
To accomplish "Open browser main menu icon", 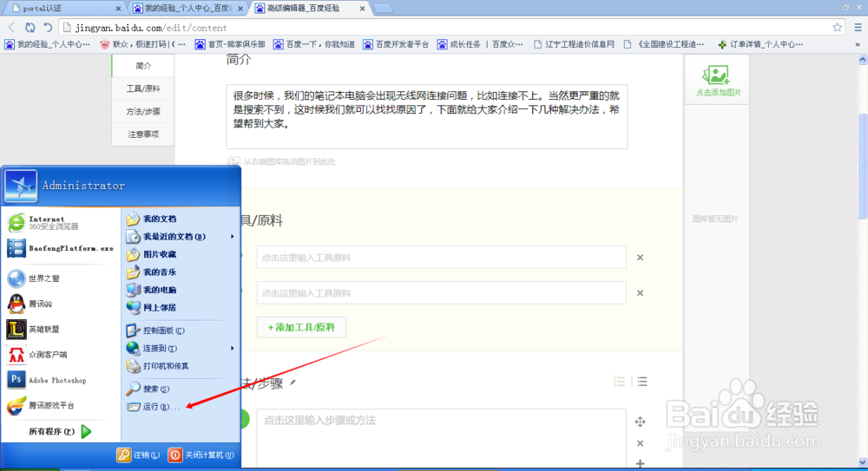I will click(x=858, y=27).
